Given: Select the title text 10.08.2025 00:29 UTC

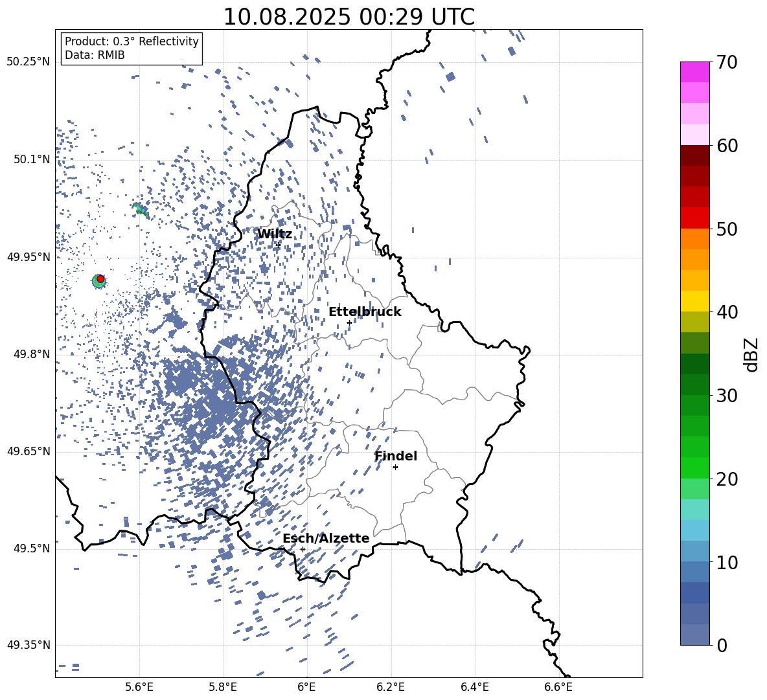Looking at the screenshot, I should coord(349,17).
